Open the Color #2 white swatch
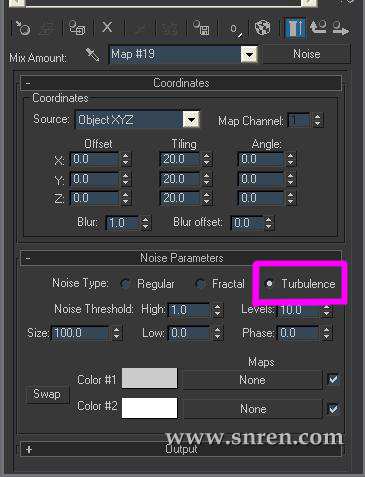 (149, 408)
